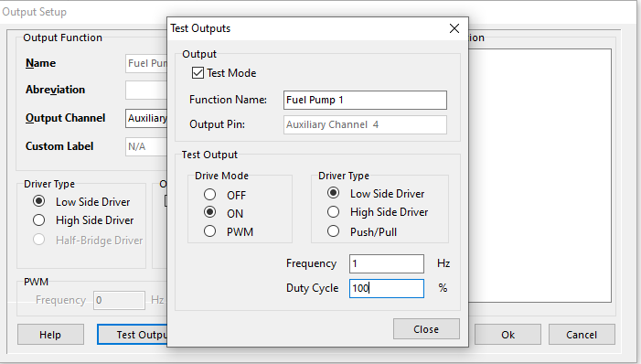Choose Low Side Driver in Test Outputs
Image resolution: width=641 pixels, height=364 pixels.
334,193
